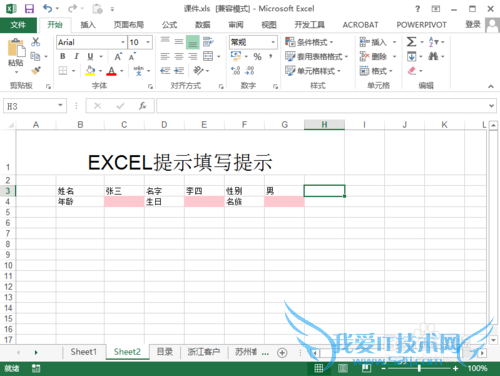Click the zoom slider handle
Screen dimensions: 500x376
(419, 368)
